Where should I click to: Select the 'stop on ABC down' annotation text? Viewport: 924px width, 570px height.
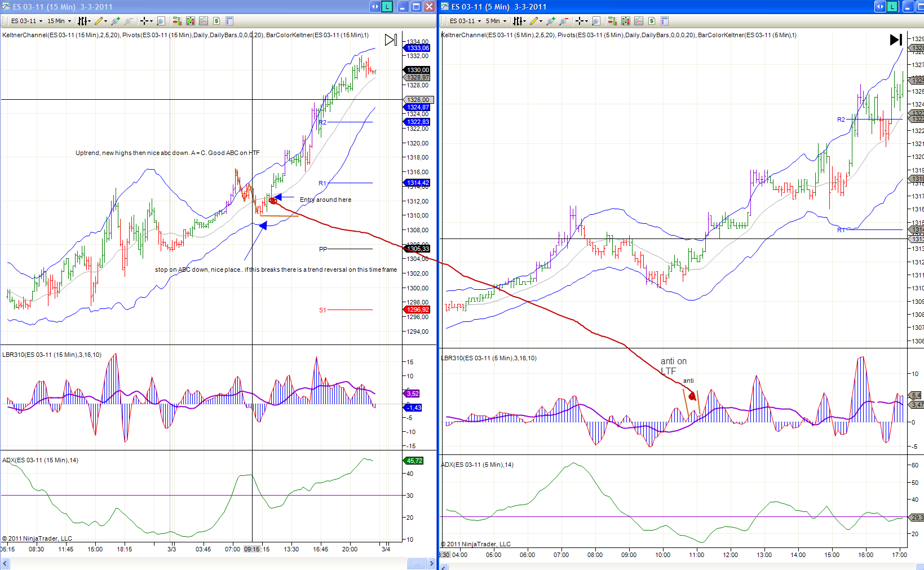(276, 269)
